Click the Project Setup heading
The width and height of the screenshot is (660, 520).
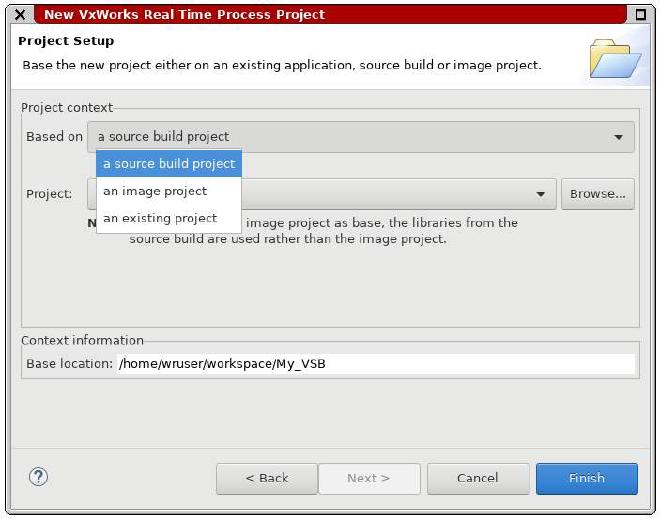(66, 41)
